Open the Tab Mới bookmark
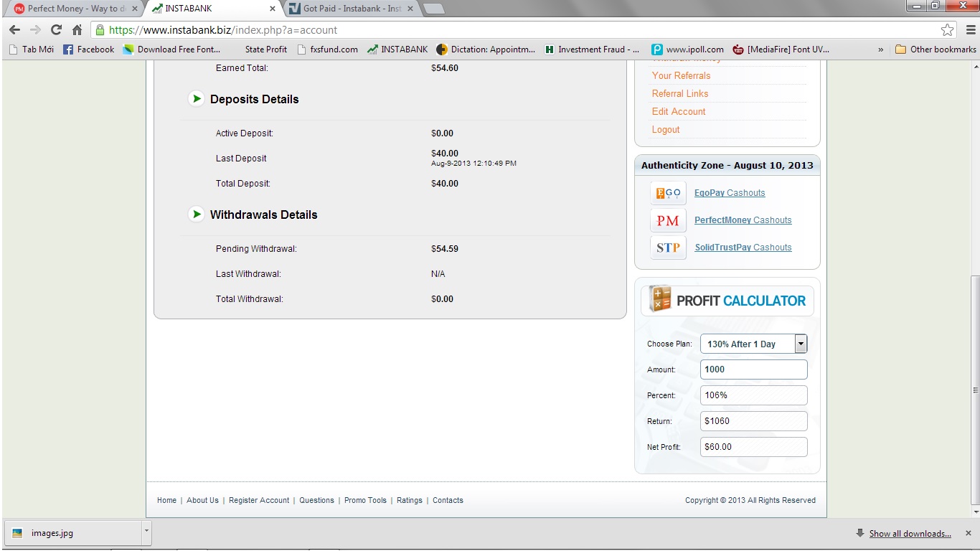 point(31,50)
